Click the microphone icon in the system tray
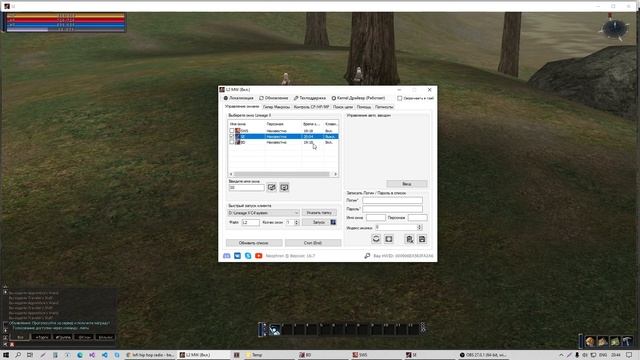Image resolution: width=640 pixels, height=360 pixels. point(577,355)
